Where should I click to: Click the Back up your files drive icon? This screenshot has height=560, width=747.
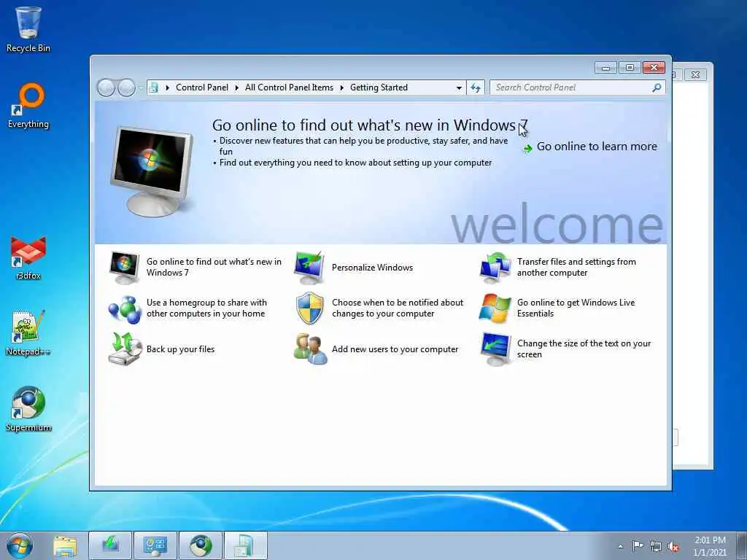tap(124, 349)
